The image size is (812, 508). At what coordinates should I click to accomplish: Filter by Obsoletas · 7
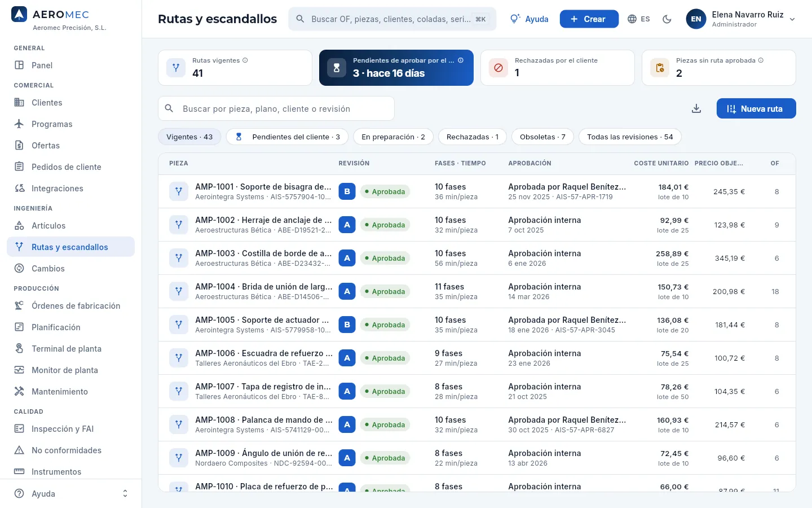542,137
